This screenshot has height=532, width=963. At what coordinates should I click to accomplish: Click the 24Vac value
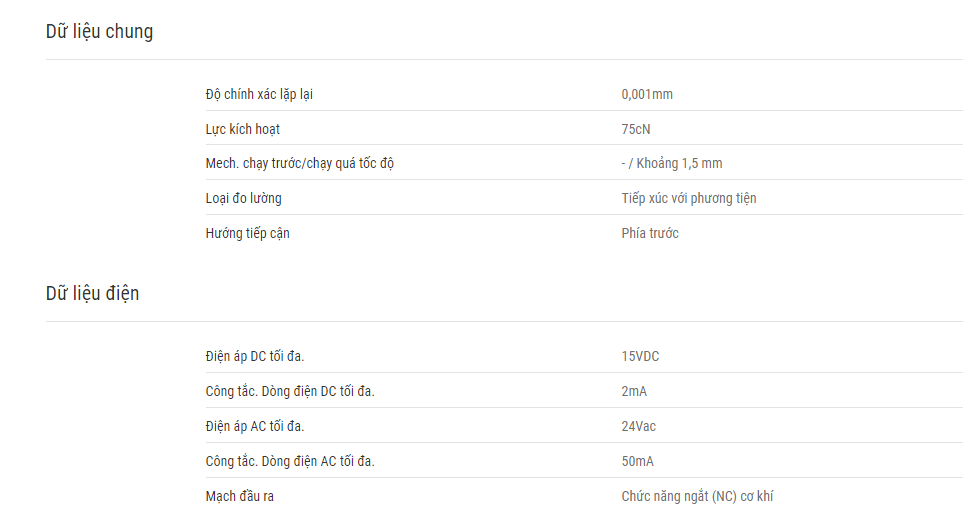pyautogui.click(x=638, y=426)
